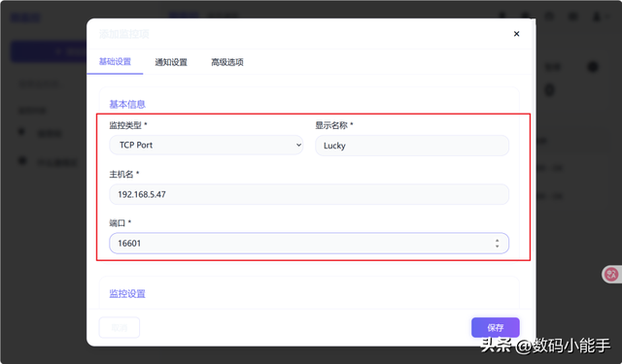Viewport: 622px width, 364px height.
Task: Click the 添加监控项 dialog title
Action: pyautogui.click(x=123, y=34)
